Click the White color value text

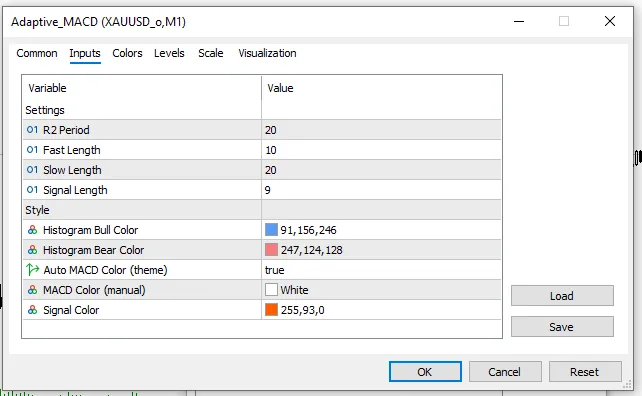pyautogui.click(x=294, y=290)
